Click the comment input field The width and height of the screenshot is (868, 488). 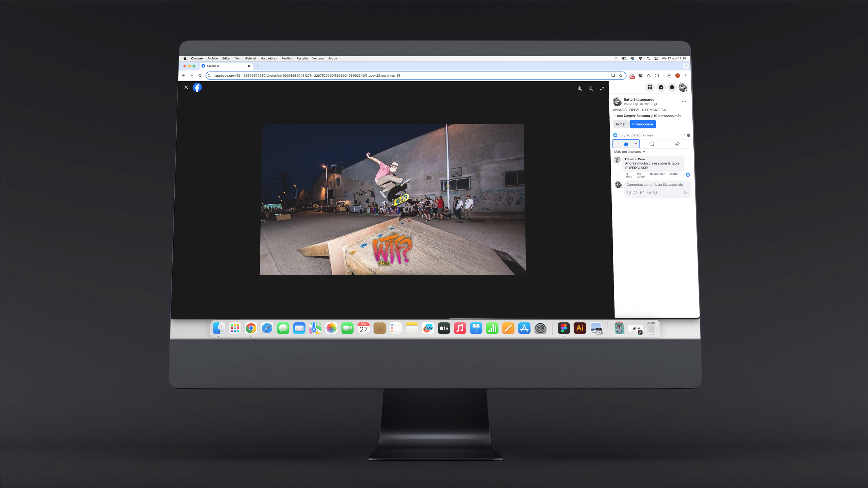tap(654, 185)
